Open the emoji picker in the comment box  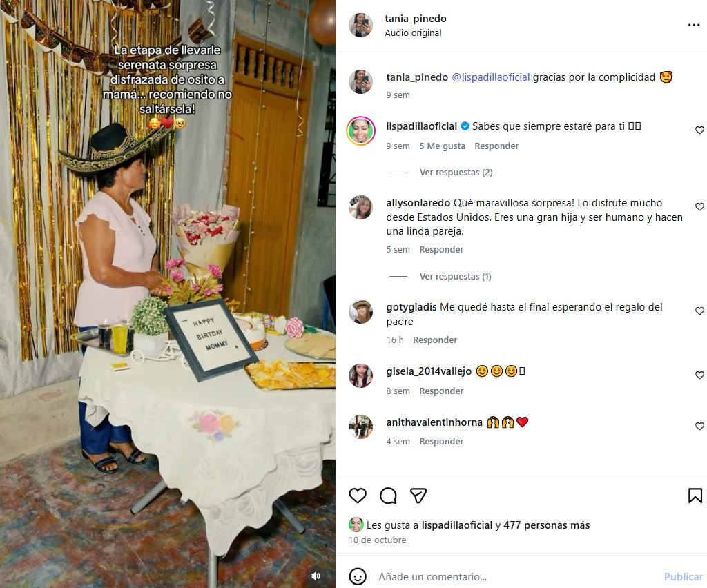tap(358, 576)
